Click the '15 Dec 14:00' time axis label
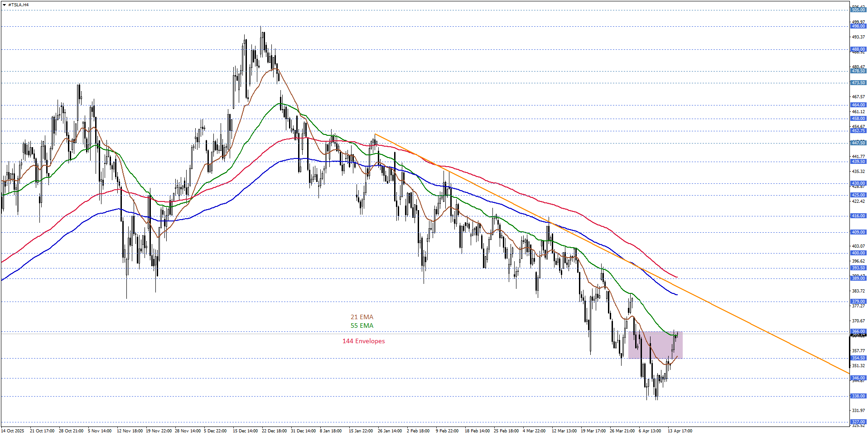 click(245, 431)
